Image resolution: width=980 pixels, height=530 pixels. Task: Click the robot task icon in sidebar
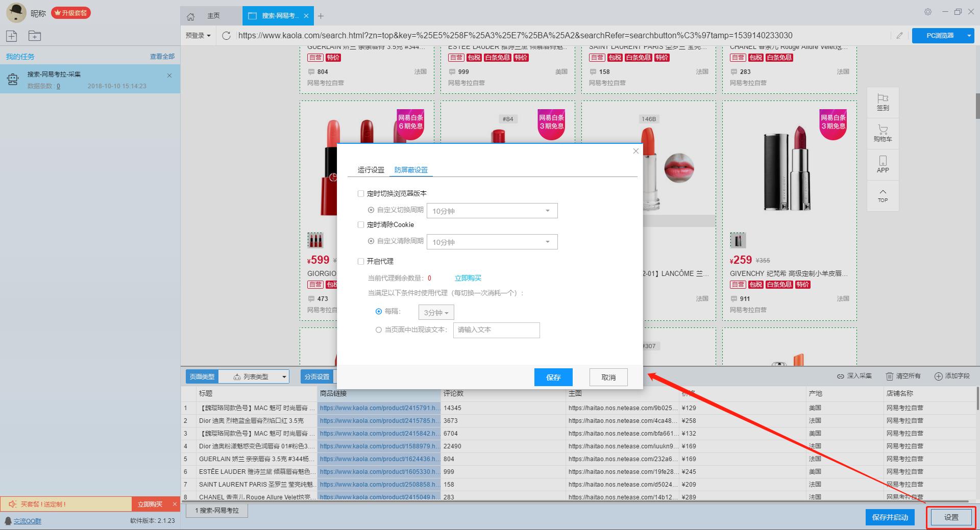point(13,79)
